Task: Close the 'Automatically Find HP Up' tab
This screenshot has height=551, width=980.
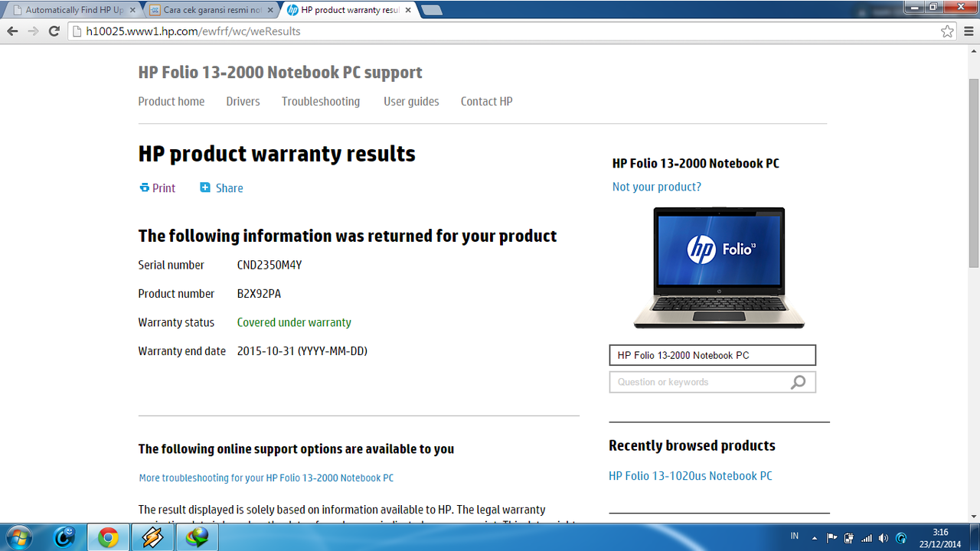Action: pos(132,10)
